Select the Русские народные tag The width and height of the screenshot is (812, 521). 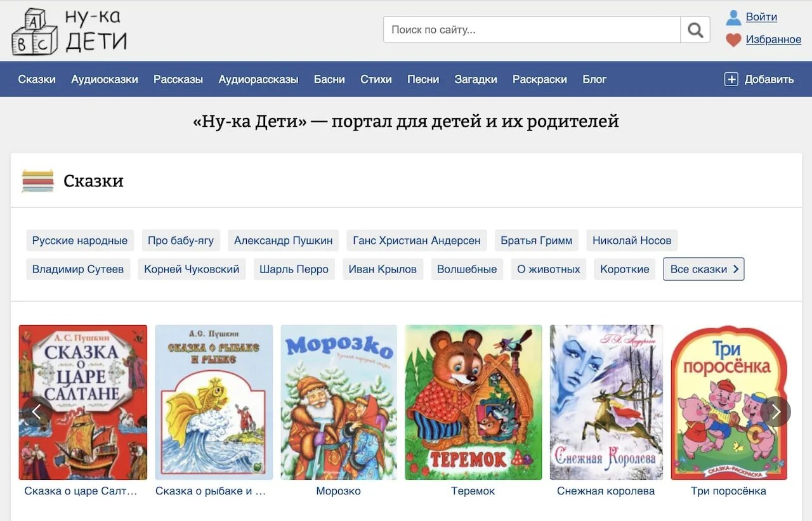[80, 240]
